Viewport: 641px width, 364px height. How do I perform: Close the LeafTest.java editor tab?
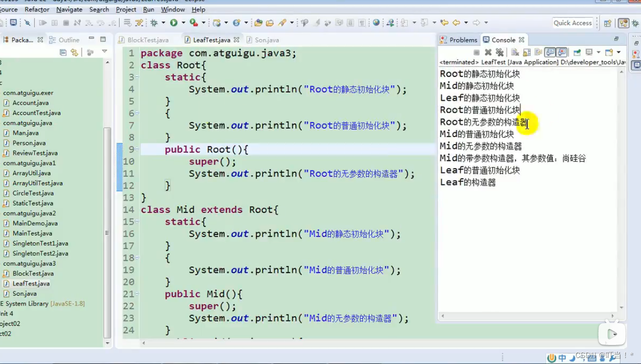point(237,40)
